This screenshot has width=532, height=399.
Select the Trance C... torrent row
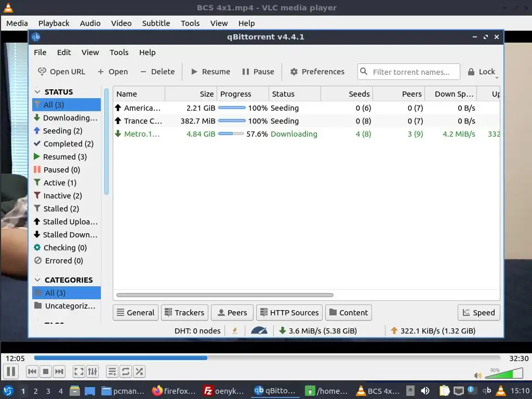306,121
